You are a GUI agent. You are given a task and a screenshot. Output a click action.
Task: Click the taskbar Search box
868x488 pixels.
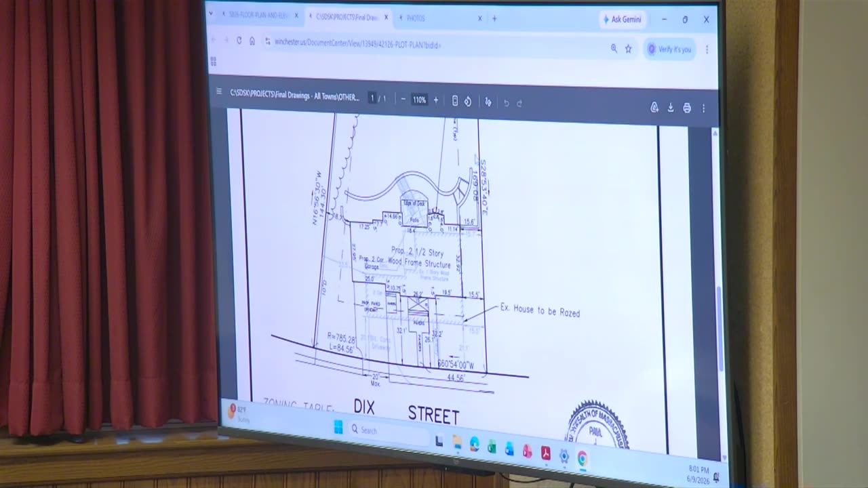point(389,431)
